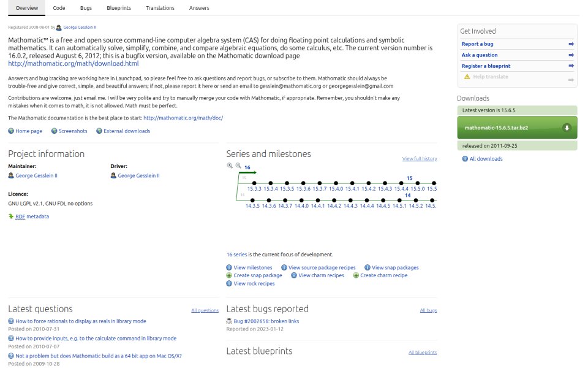Click the info icon beside View milestones
This screenshot has height=368, width=588.
coord(229,268)
